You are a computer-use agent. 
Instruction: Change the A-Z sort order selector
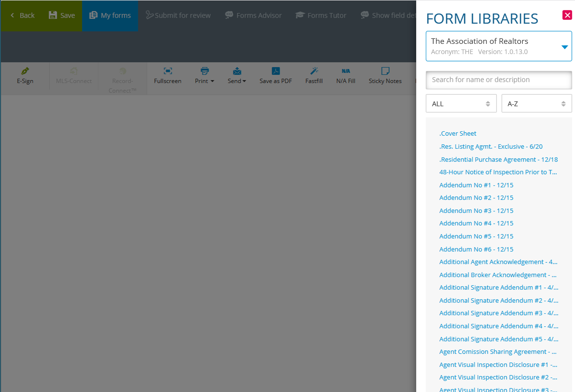point(536,103)
